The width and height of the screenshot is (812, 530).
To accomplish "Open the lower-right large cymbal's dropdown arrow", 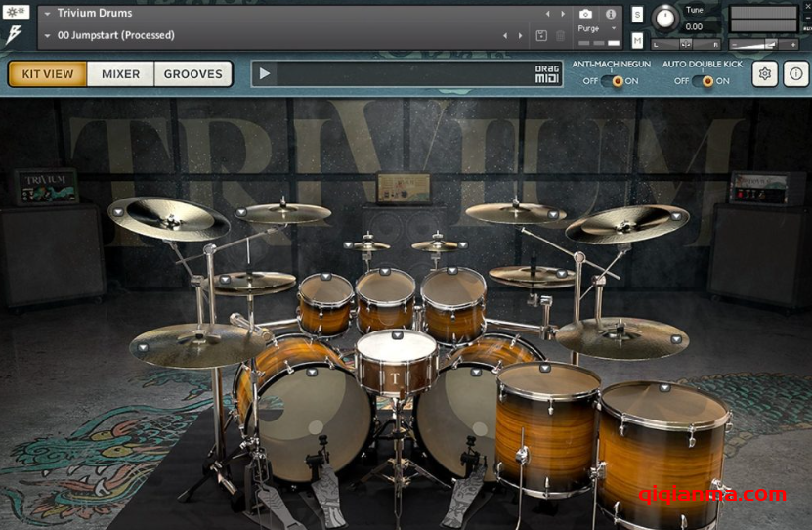I will click(676, 339).
